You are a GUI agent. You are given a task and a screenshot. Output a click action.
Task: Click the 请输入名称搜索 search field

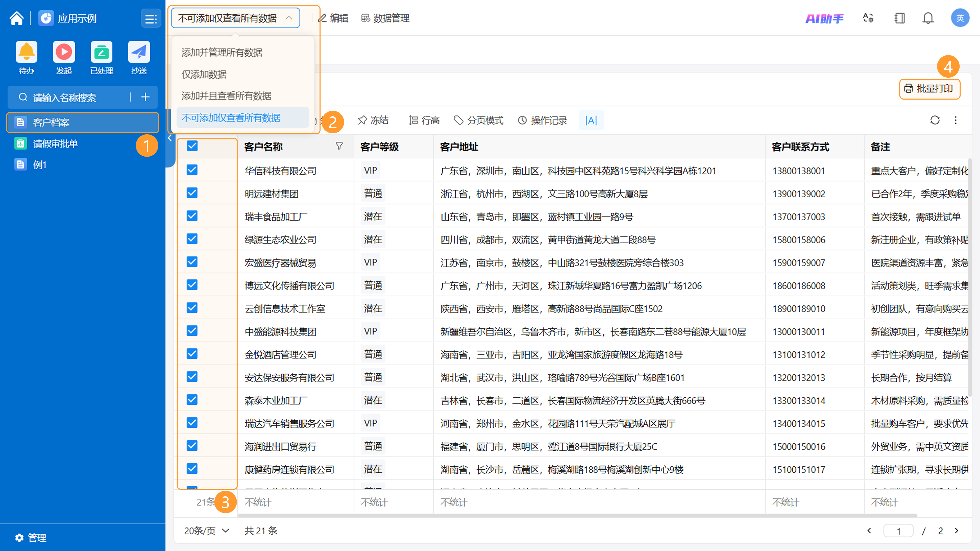(x=72, y=98)
